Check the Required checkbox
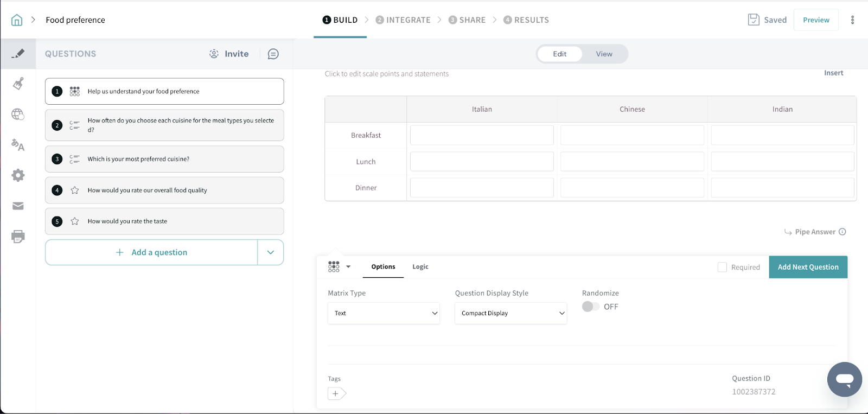This screenshot has width=868, height=414. (722, 267)
